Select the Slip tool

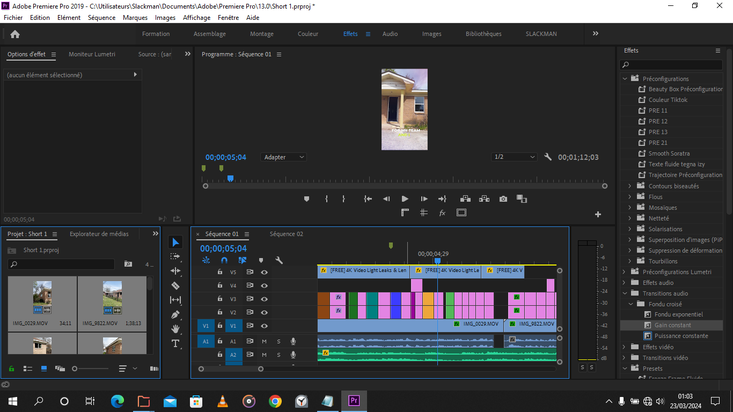(x=175, y=300)
